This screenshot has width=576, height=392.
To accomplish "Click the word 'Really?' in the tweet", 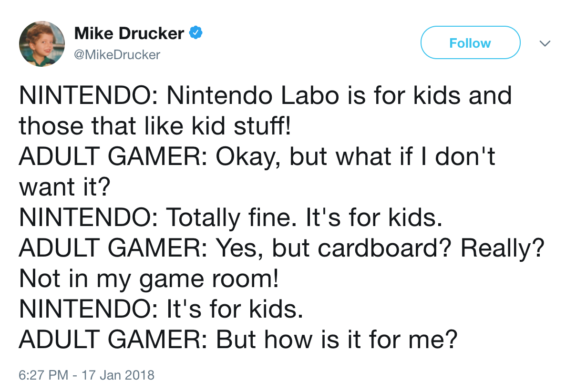I will [502, 248].
